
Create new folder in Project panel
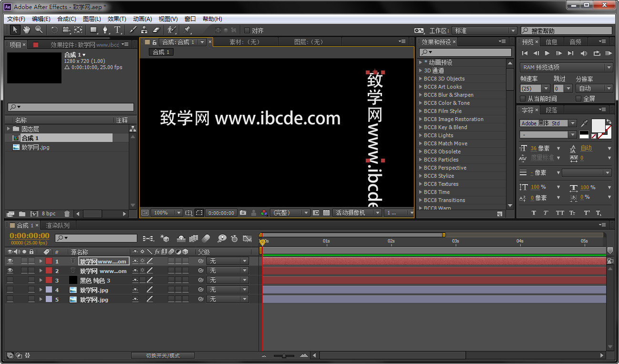22,214
